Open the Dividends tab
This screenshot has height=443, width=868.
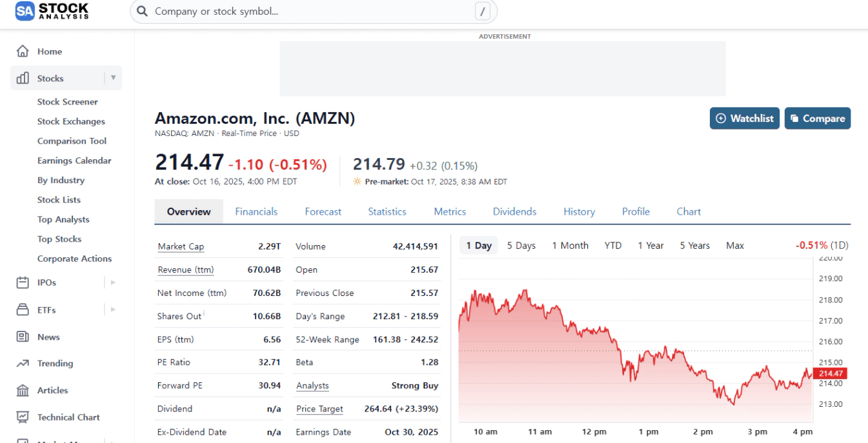pos(514,212)
